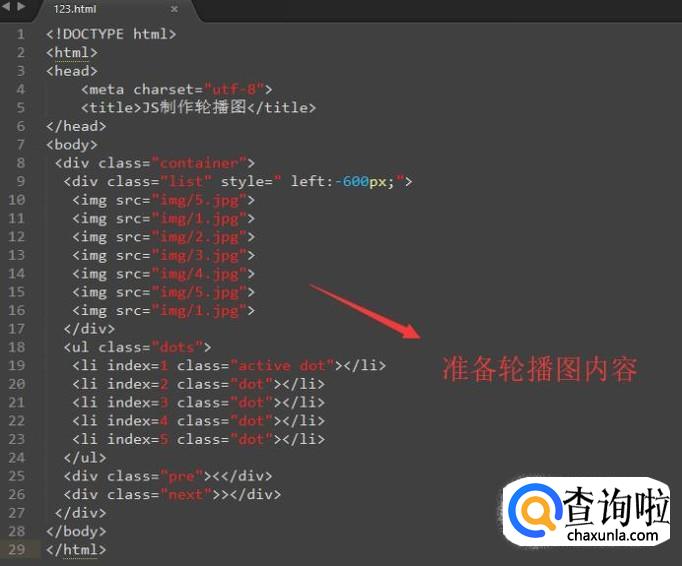This screenshot has height=566, width=682.
Task: Select the 123.html tab
Action: coord(75,9)
